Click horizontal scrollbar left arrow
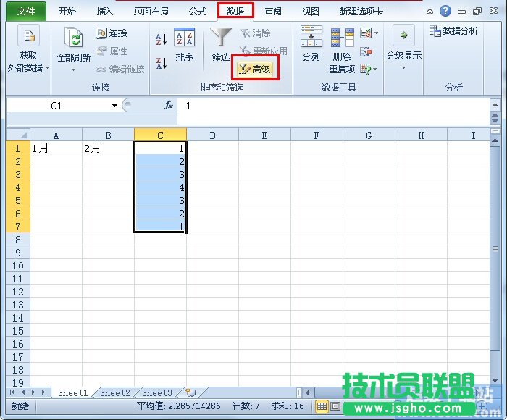507x420 pixels. coord(308,392)
